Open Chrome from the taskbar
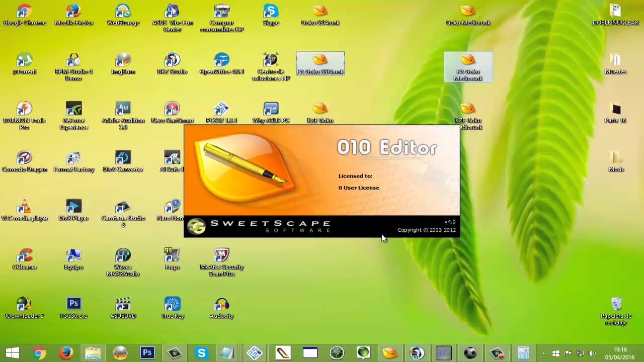 [x=38, y=353]
